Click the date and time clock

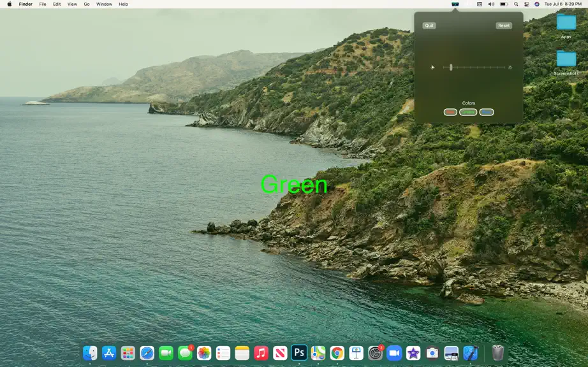563,4
